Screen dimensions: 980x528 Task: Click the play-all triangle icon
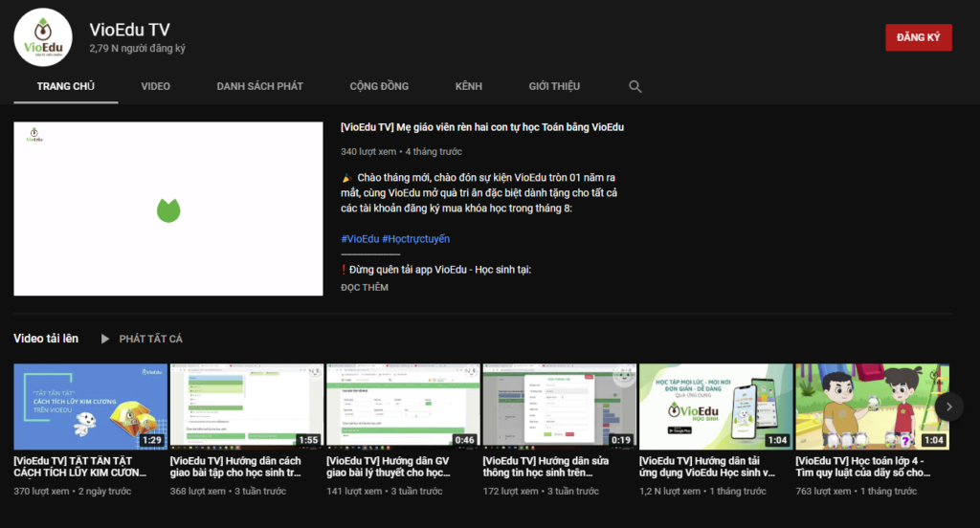pyautogui.click(x=105, y=339)
